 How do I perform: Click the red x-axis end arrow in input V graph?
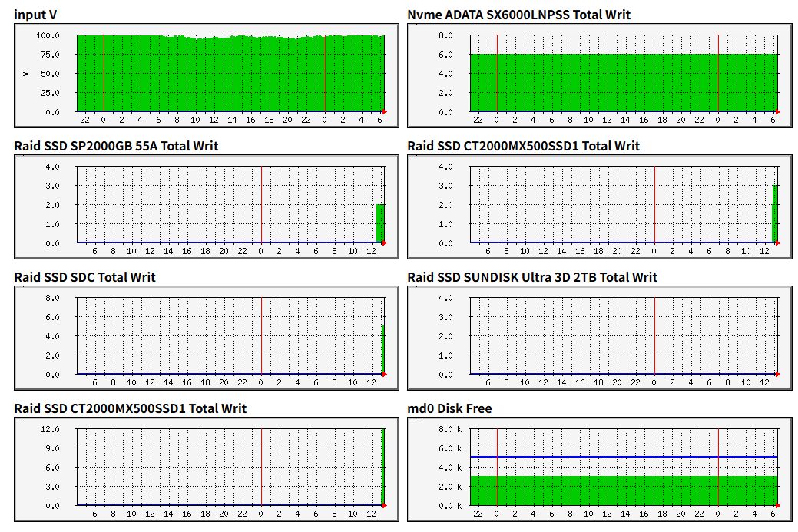pyautogui.click(x=385, y=112)
